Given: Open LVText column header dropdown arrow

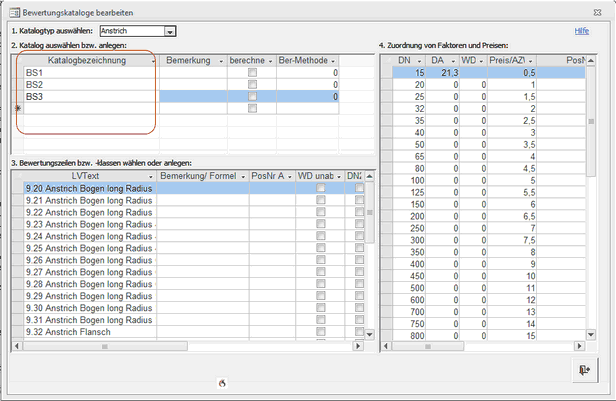Looking at the screenshot, I should [x=153, y=176].
